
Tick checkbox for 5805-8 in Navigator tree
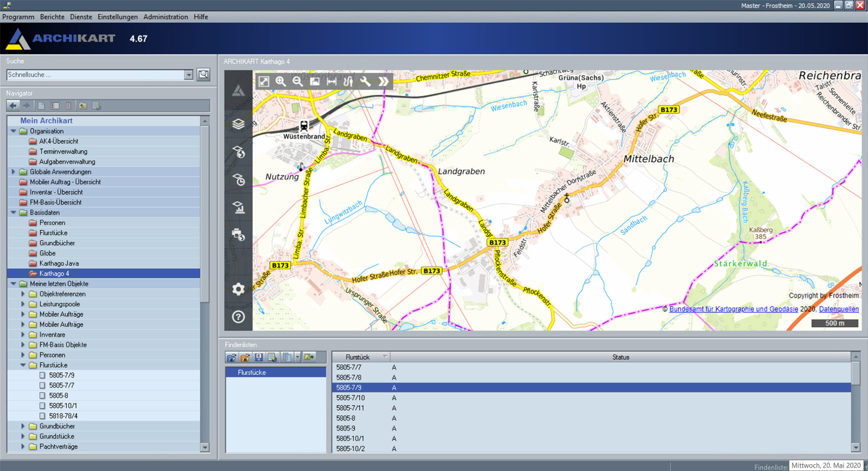[x=42, y=396]
